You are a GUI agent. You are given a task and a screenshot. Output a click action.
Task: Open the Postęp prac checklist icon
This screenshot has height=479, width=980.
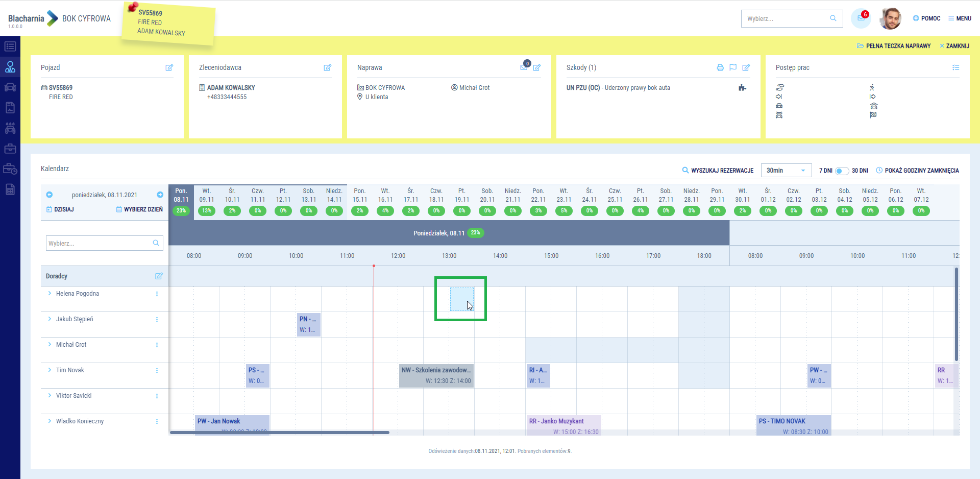pyautogui.click(x=955, y=67)
